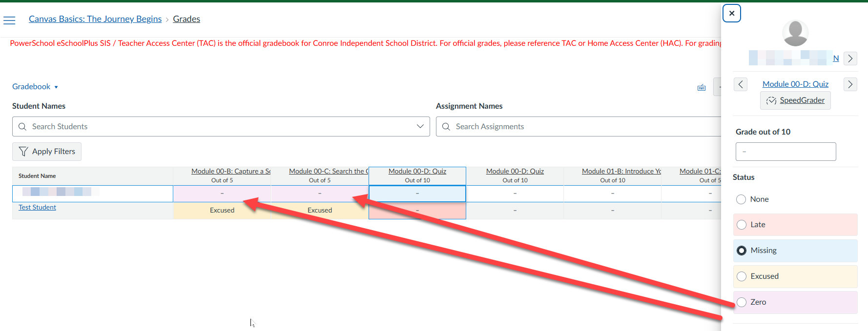Select the Excused status option
868x331 pixels.
click(742, 276)
